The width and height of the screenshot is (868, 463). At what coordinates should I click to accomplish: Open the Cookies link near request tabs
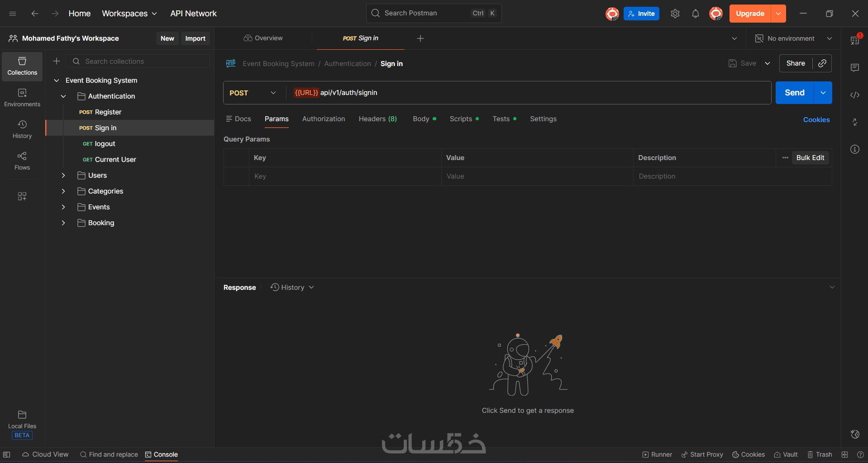coord(816,120)
